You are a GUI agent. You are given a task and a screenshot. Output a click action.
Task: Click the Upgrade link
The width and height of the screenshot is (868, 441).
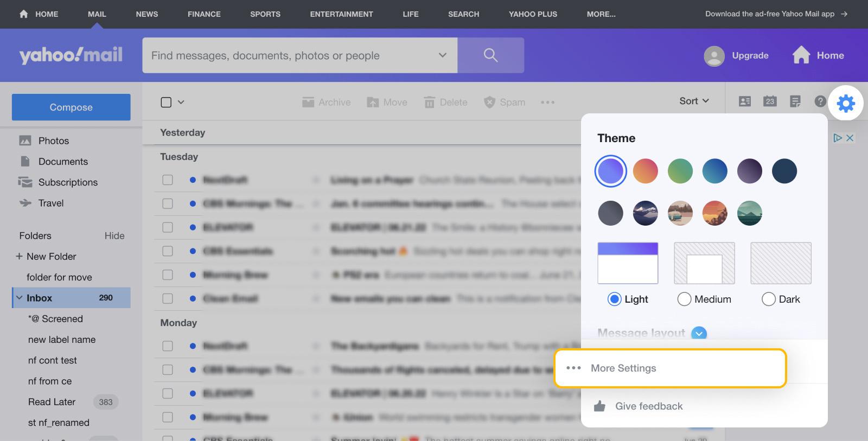pos(750,55)
